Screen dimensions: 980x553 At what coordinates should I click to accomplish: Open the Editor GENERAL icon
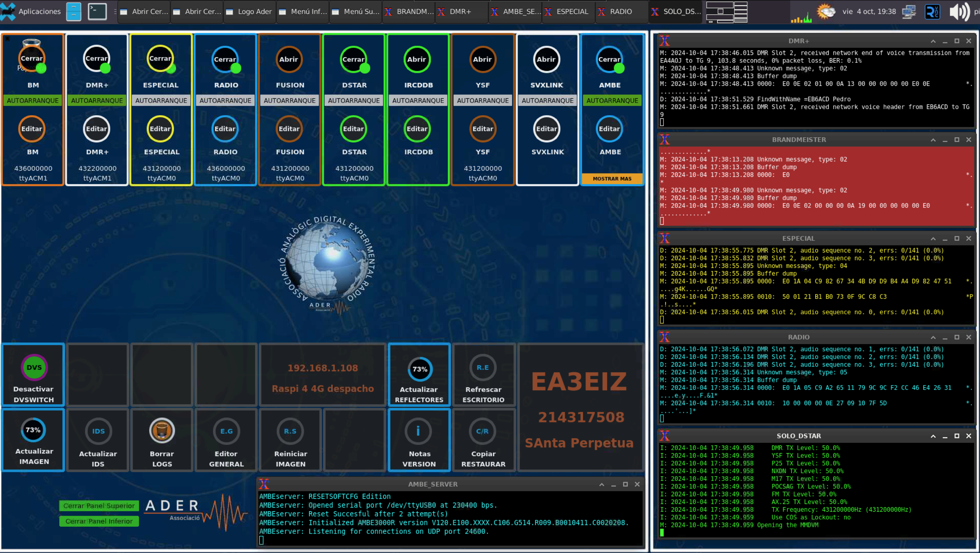tap(227, 431)
